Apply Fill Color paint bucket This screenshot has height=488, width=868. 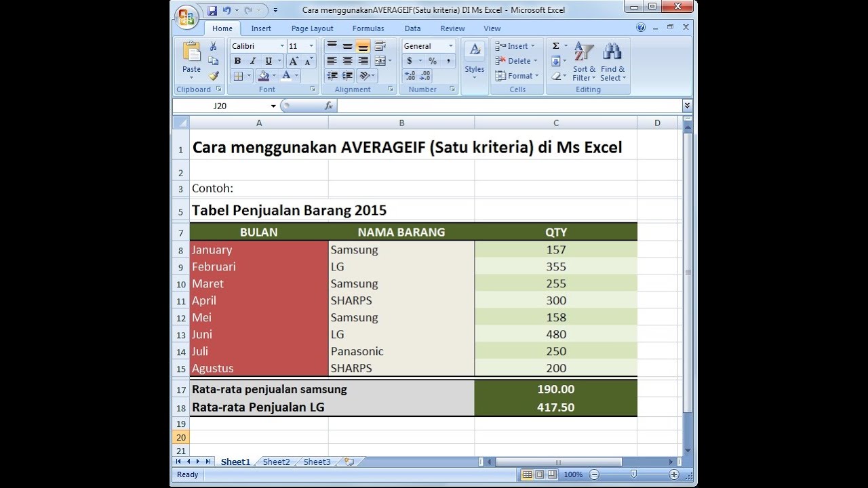click(264, 76)
